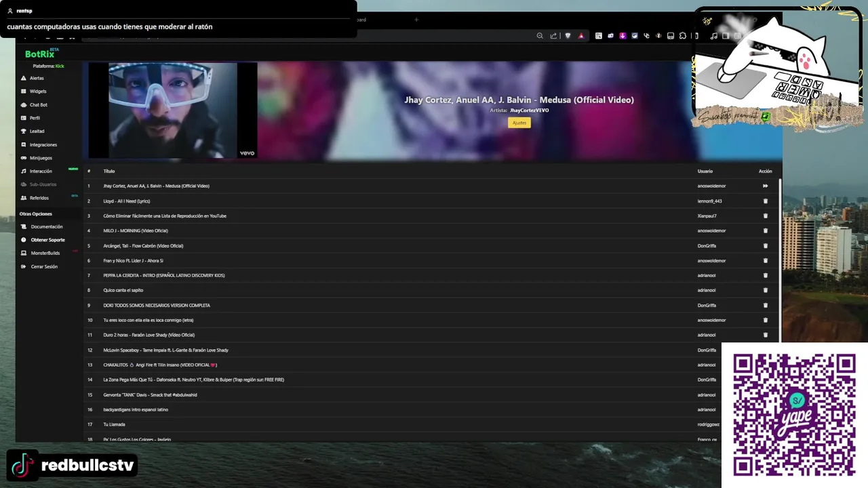Open the Minijuegos section
868x488 pixels.
[41, 158]
